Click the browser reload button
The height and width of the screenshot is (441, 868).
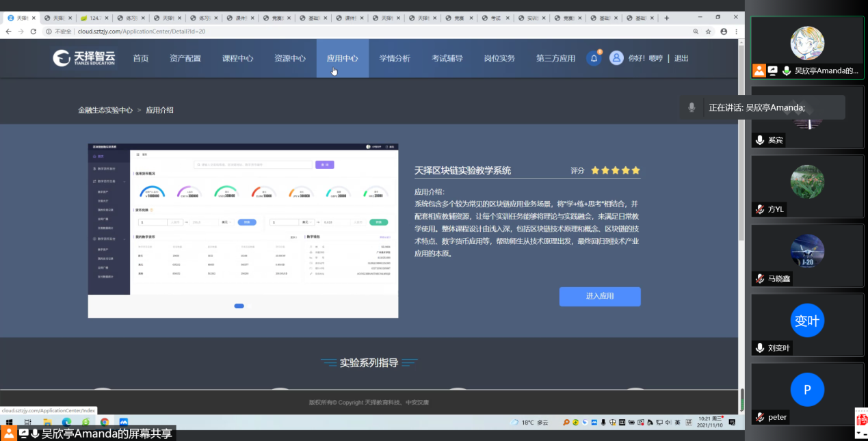tap(35, 31)
